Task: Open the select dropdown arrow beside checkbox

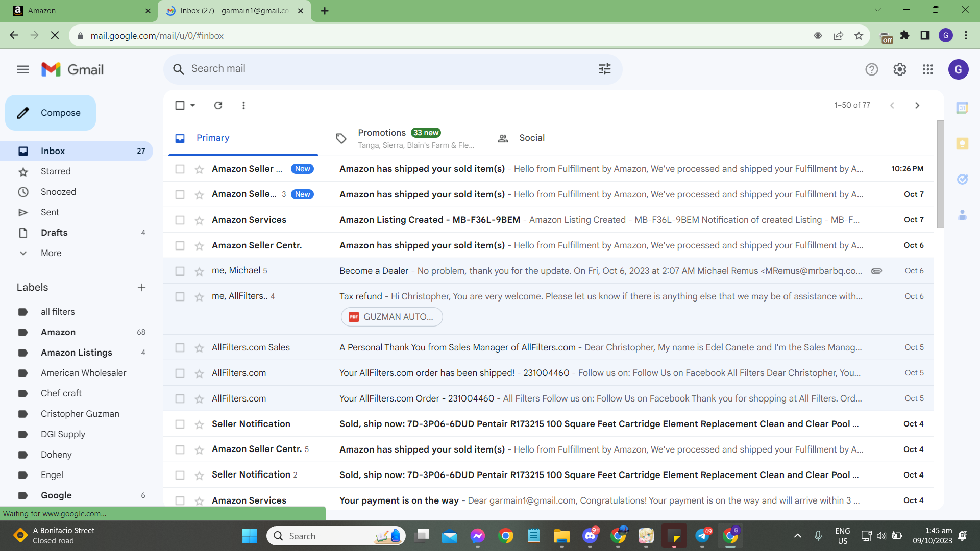Action: [192, 105]
